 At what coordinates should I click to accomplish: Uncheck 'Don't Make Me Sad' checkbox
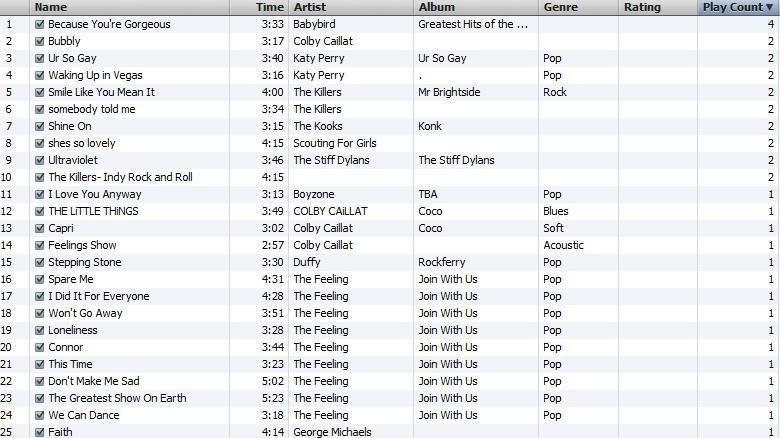tap(39, 381)
